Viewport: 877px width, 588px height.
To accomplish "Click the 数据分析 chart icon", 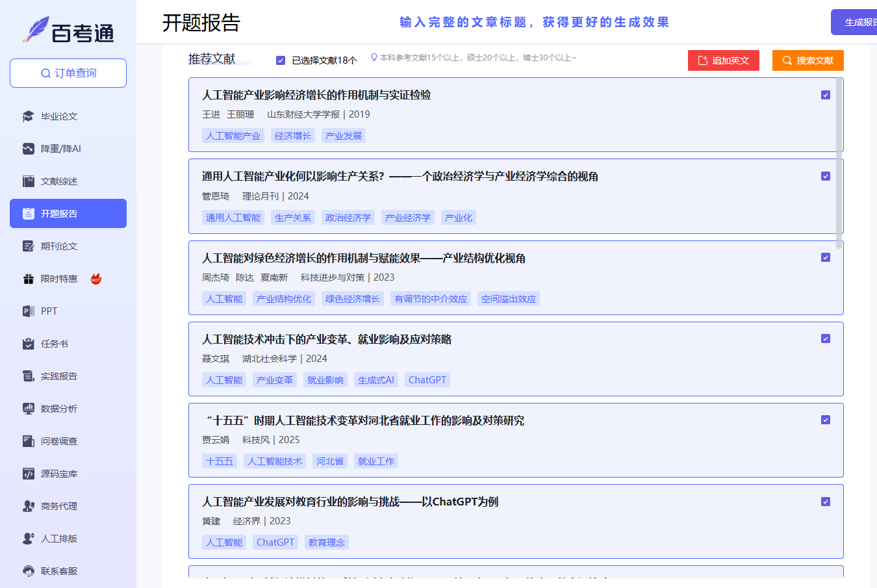I will (x=28, y=409).
